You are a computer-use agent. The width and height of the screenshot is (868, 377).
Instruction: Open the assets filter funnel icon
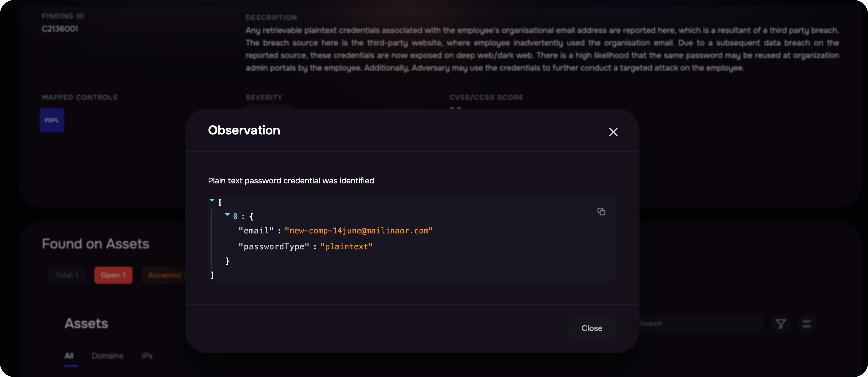780,324
